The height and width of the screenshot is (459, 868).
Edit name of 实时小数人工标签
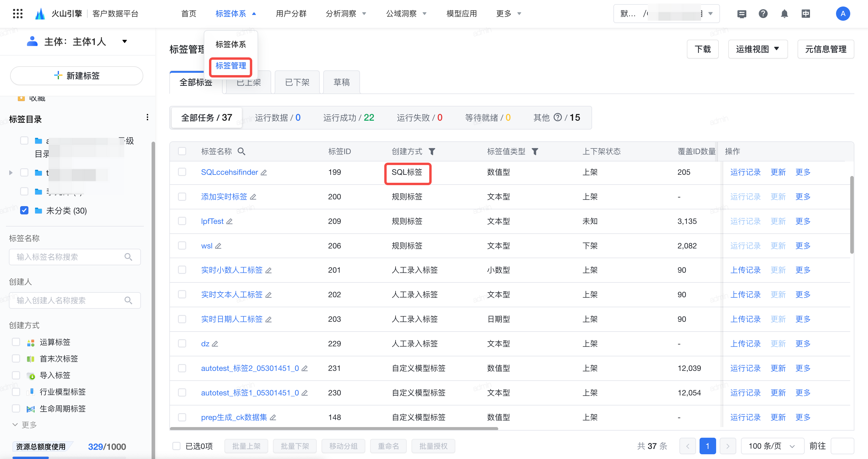tap(269, 270)
